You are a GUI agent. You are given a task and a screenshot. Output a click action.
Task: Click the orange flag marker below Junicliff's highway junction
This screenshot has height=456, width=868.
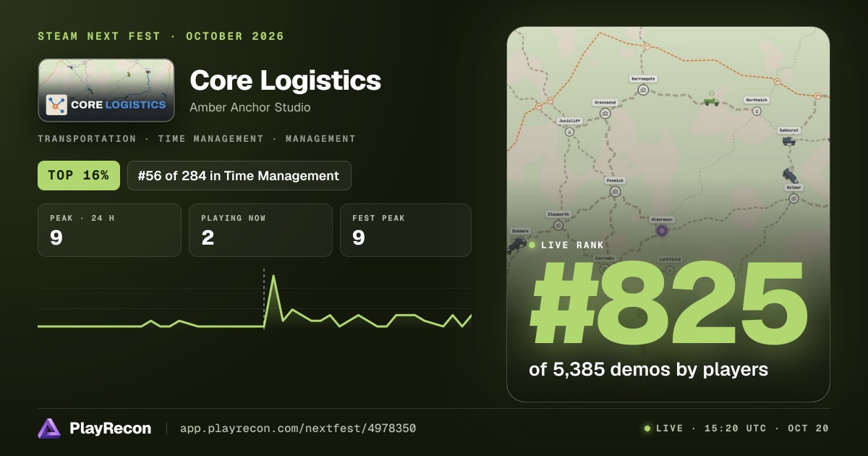[539, 106]
